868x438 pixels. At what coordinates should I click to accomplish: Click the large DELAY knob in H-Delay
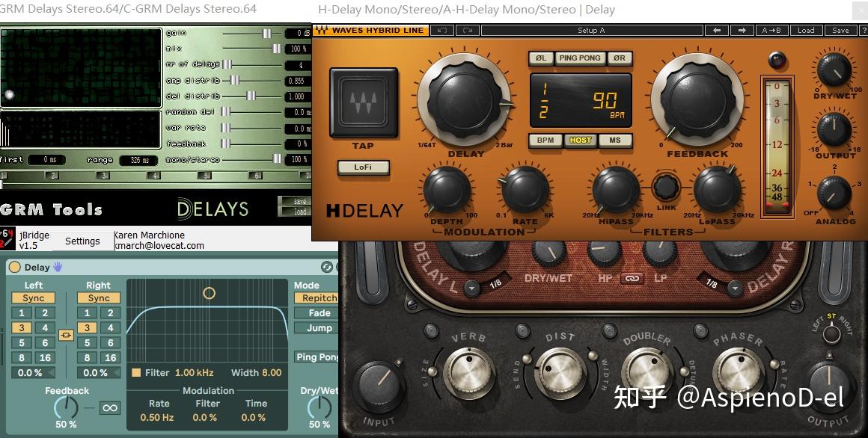point(464,99)
